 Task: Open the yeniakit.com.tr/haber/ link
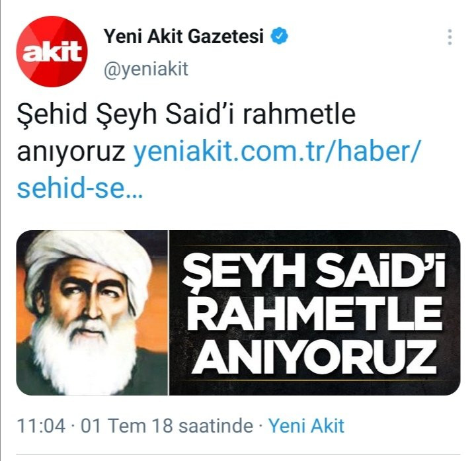(276, 151)
